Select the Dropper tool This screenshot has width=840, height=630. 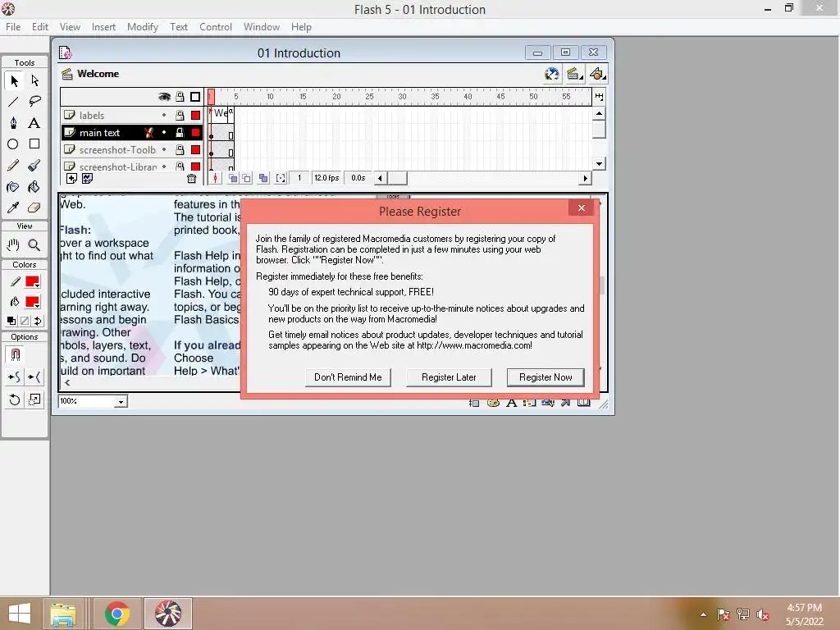(14, 208)
